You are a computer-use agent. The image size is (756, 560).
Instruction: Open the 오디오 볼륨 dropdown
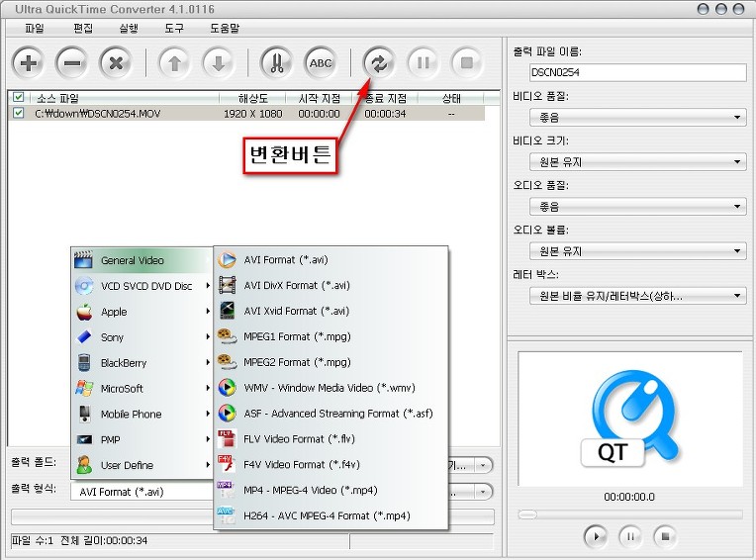(637, 251)
